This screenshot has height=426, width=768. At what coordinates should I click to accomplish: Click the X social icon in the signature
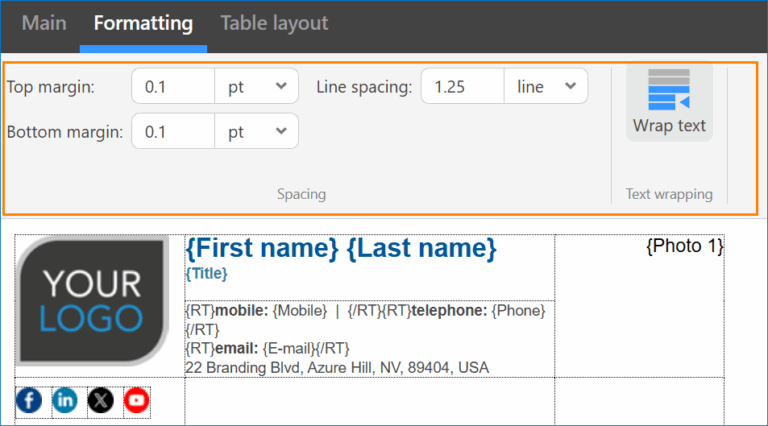(x=100, y=401)
